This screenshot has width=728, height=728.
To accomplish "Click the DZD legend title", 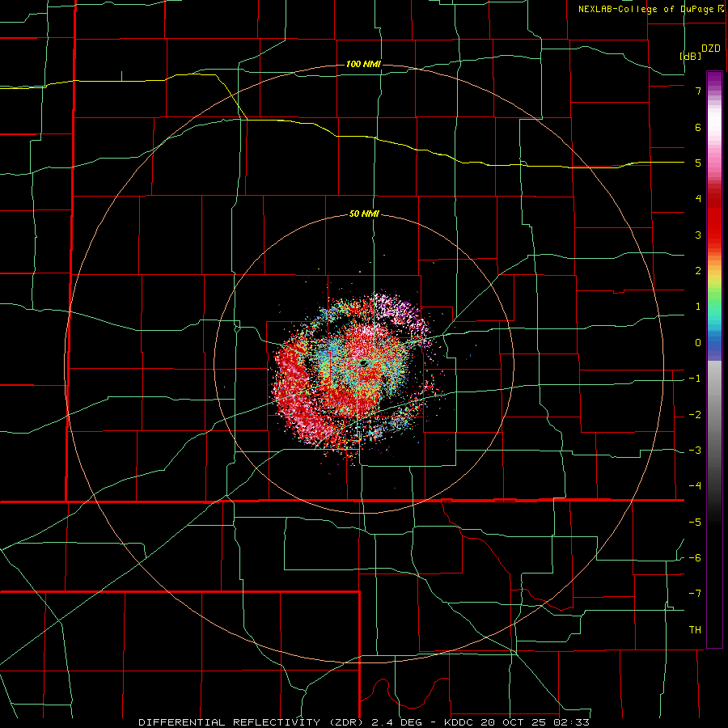I will pos(711,49).
